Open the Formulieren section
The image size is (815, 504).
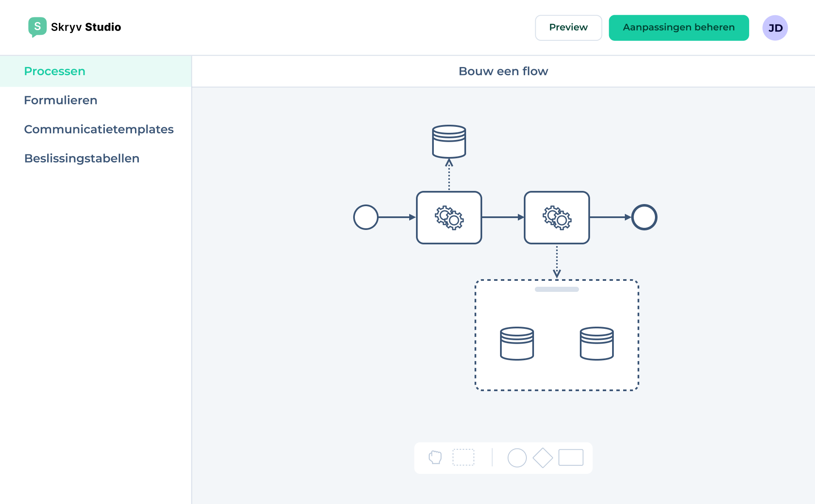click(x=61, y=100)
